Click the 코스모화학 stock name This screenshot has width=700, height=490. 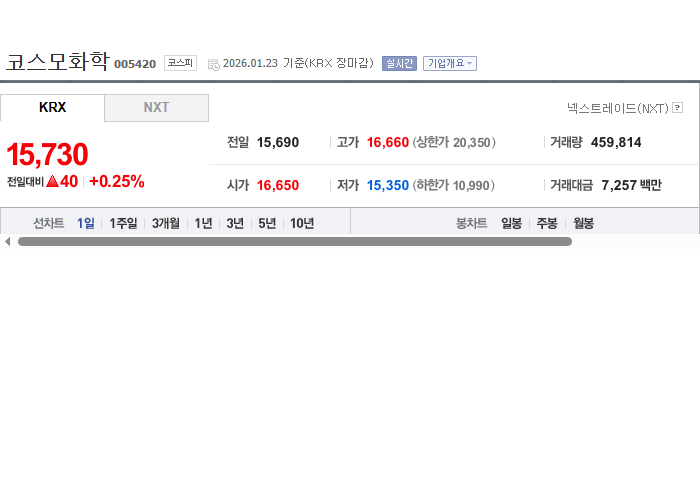[x=58, y=61]
